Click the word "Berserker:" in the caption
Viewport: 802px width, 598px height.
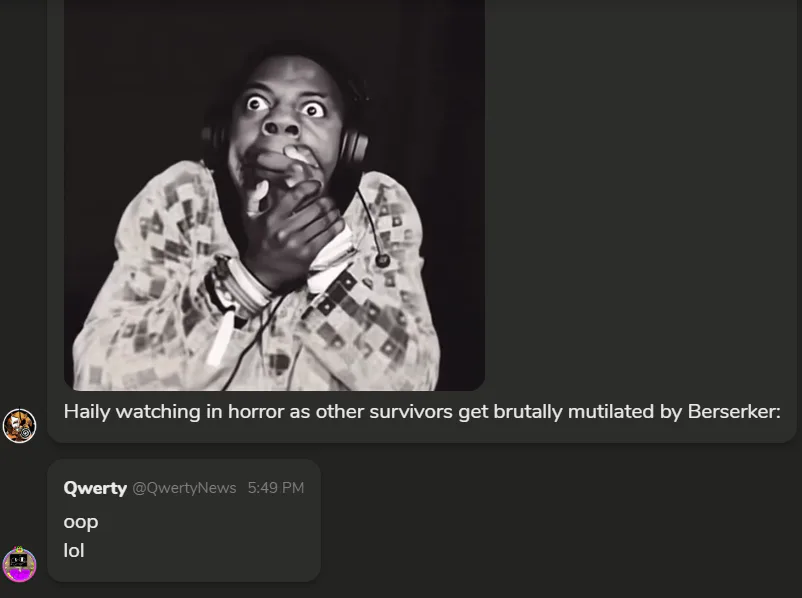point(734,412)
